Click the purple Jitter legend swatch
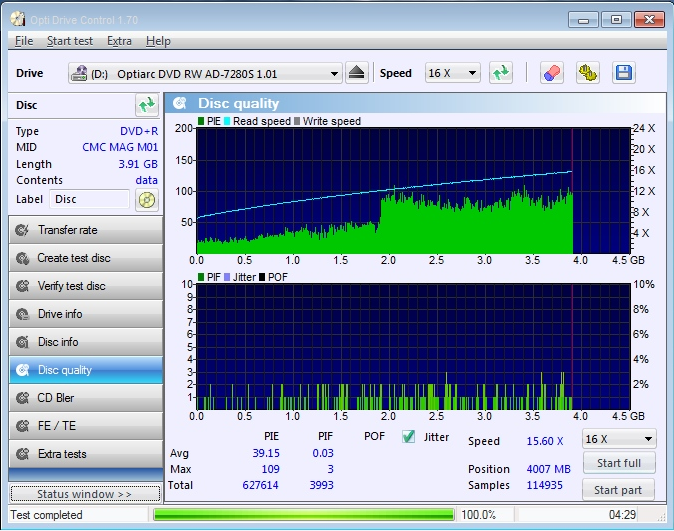Screen dimensions: 674x531 pos(227,277)
